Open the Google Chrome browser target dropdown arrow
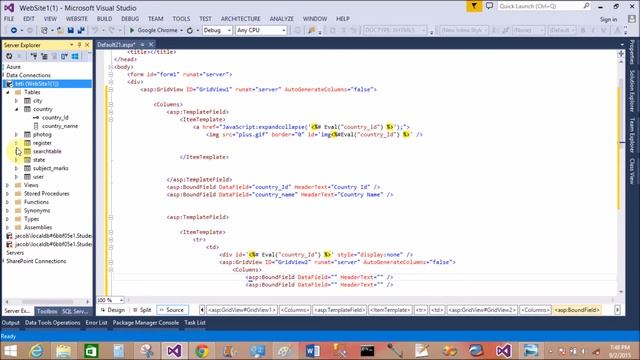The width and height of the screenshot is (640, 360). (181, 30)
